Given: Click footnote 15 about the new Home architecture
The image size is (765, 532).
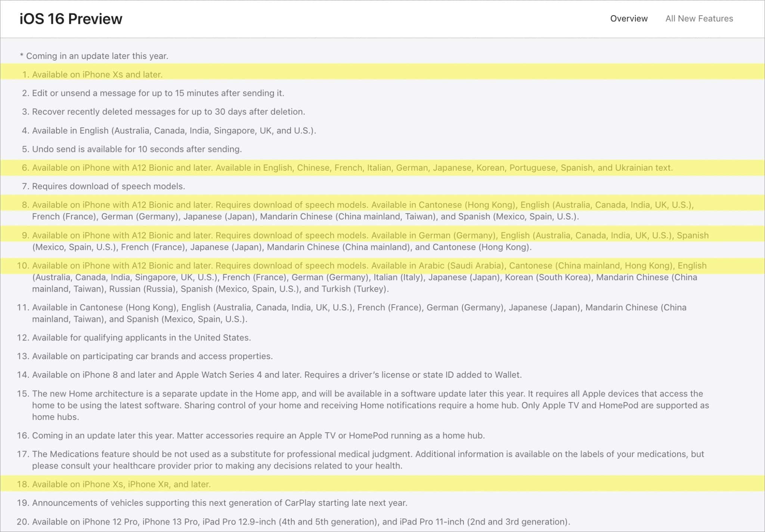Looking at the screenshot, I should click(x=363, y=405).
